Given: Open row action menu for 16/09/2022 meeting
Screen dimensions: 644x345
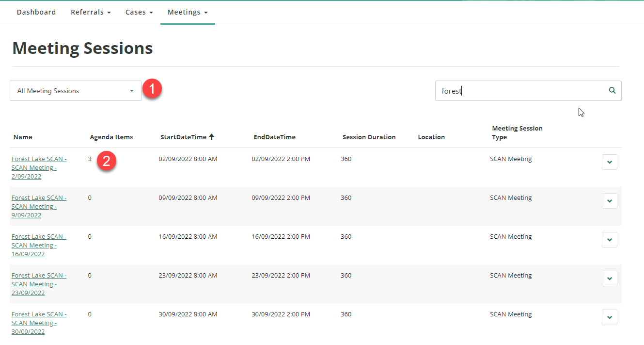Looking at the screenshot, I should coord(609,240).
